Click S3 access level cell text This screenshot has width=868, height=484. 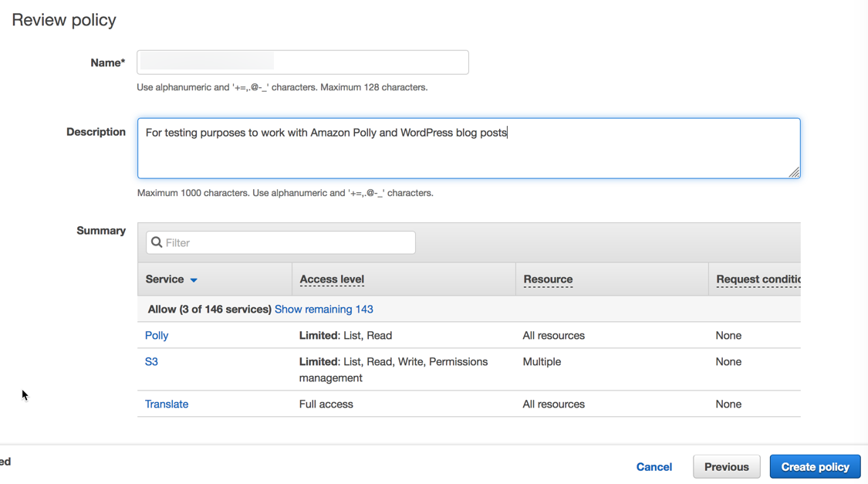[393, 369]
